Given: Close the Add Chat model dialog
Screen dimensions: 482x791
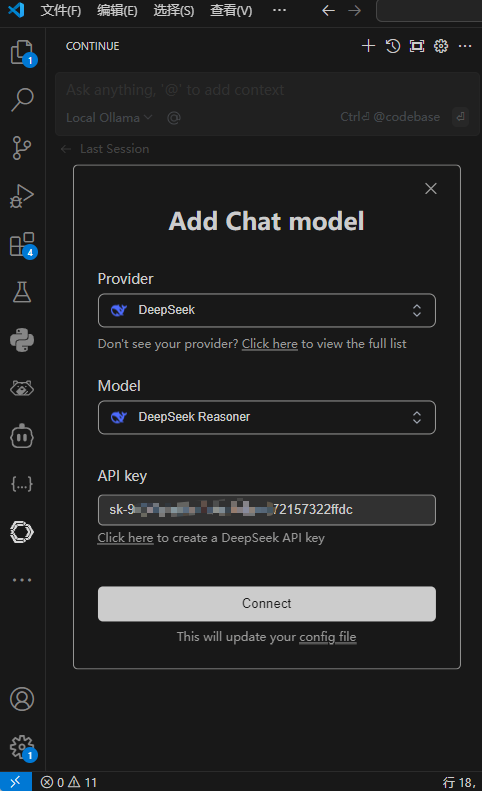Looking at the screenshot, I should coord(431,188).
